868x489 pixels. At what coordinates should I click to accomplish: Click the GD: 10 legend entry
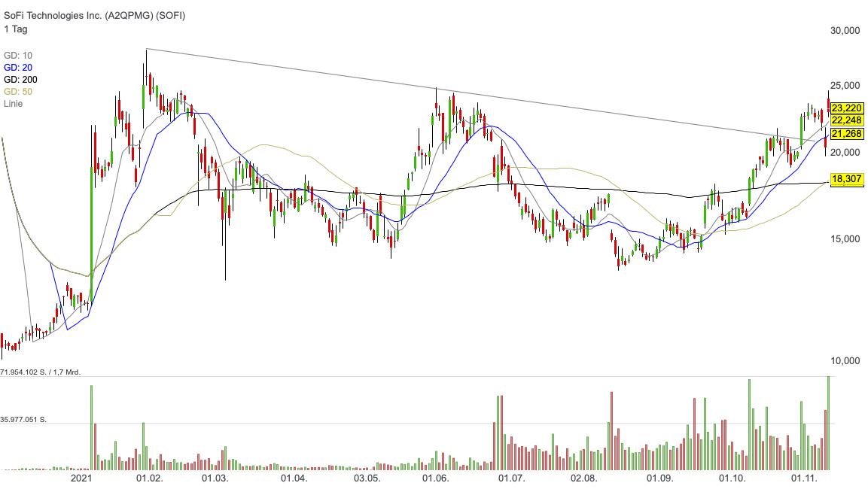(x=18, y=56)
